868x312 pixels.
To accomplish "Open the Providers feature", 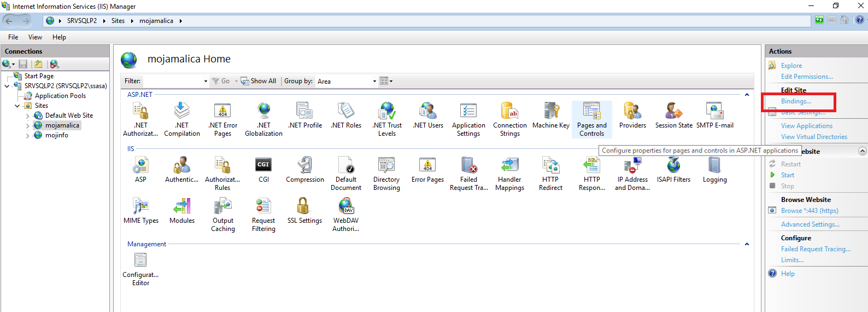I will point(632,115).
